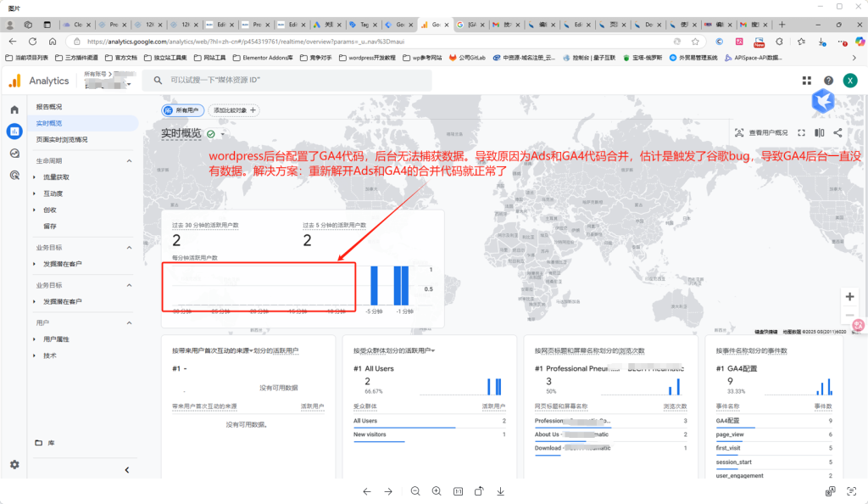Screen dimensions: 868x504
Task: Open the browser home page icon
Action: 53,42
